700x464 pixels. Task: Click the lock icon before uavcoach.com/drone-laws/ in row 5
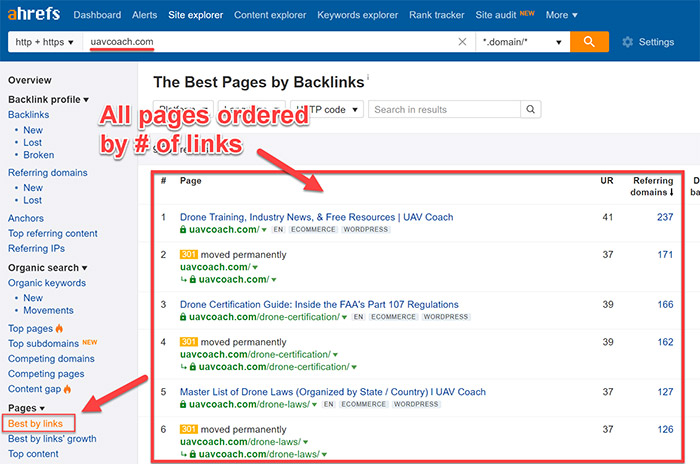183,405
